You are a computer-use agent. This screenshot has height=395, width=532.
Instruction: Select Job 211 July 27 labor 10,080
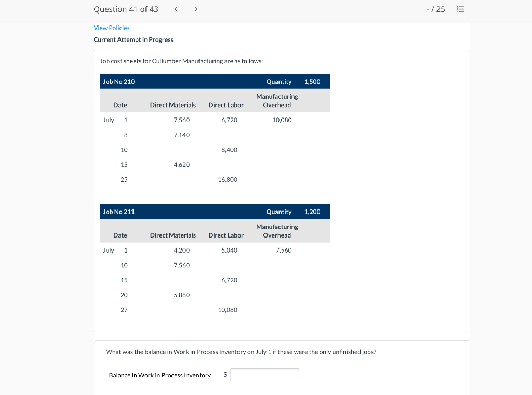[228, 310]
